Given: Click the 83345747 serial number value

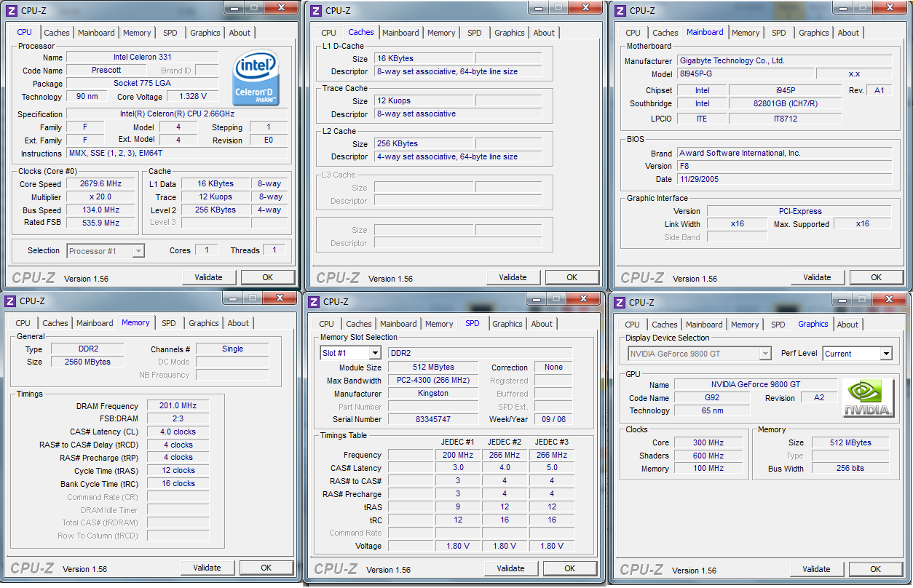Looking at the screenshot, I should (433, 420).
